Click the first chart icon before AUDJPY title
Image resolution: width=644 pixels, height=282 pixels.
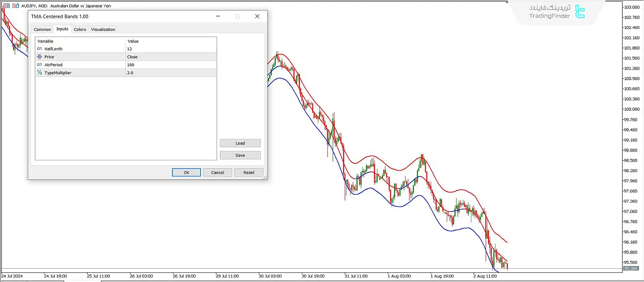6,6
